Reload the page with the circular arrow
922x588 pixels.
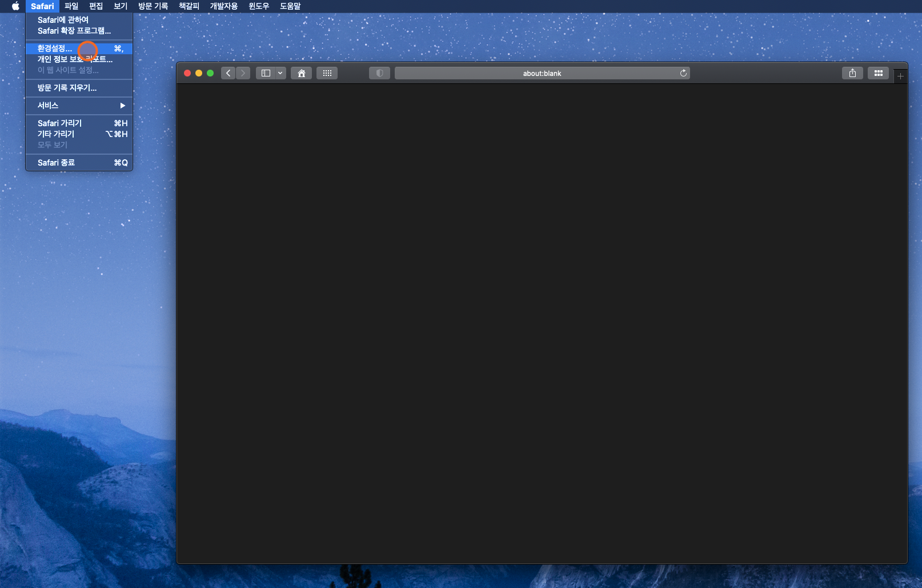683,73
